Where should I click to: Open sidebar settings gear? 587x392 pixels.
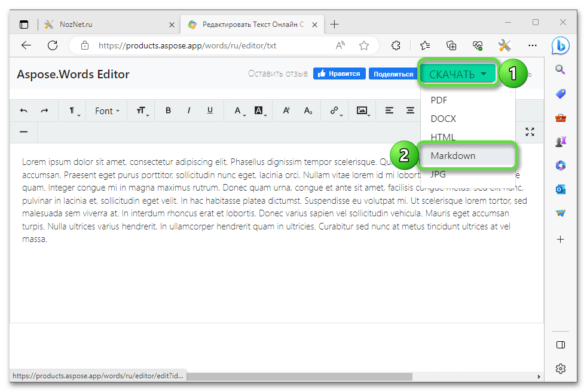[x=561, y=369]
